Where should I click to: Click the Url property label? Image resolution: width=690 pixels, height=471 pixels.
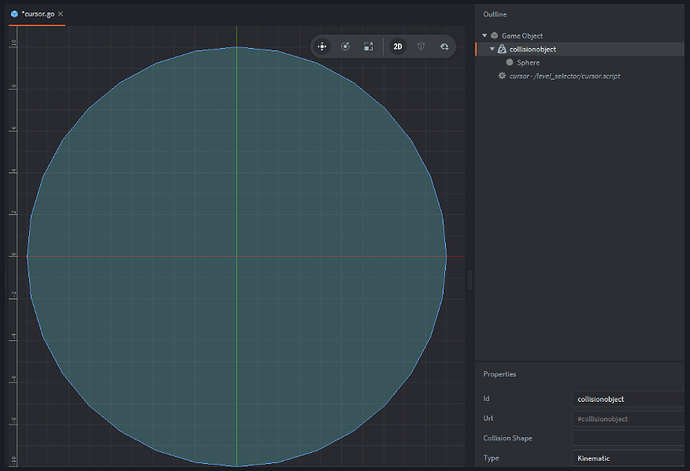pos(488,418)
